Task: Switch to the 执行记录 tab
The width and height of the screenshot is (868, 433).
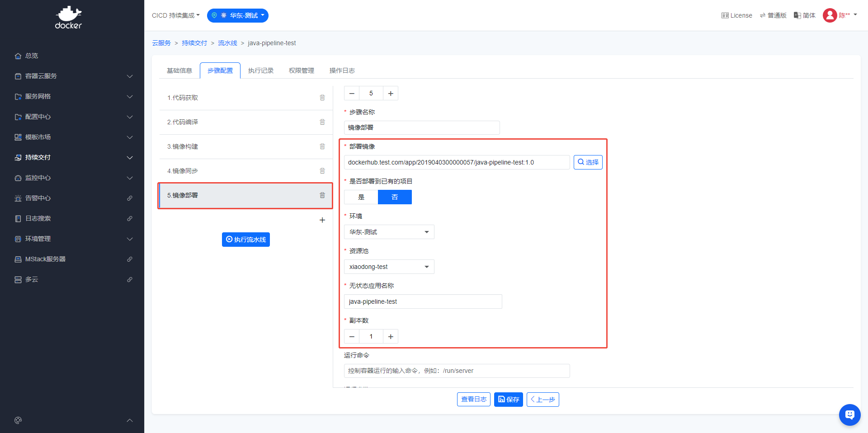Action: pyautogui.click(x=261, y=71)
